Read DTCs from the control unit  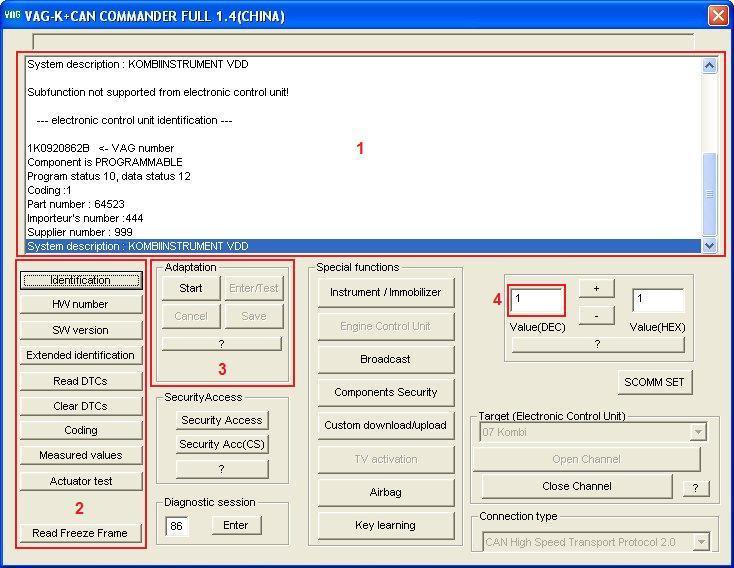[x=81, y=381]
